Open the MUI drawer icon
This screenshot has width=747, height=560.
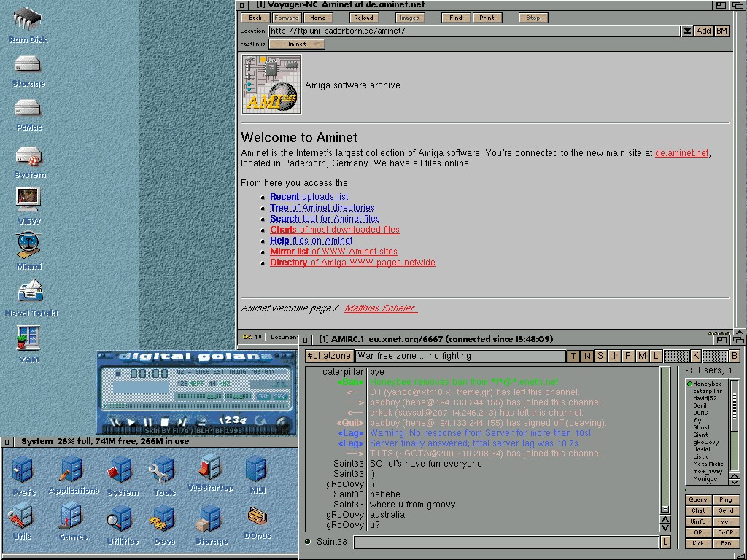257,470
